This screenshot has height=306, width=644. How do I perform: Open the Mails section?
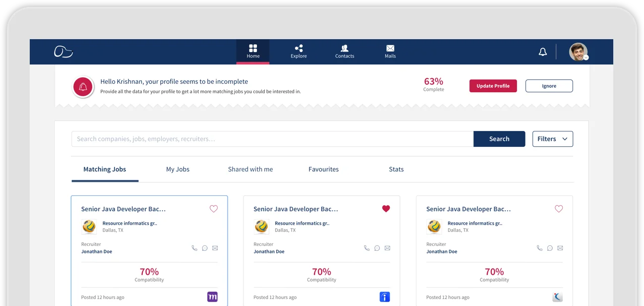(390, 52)
